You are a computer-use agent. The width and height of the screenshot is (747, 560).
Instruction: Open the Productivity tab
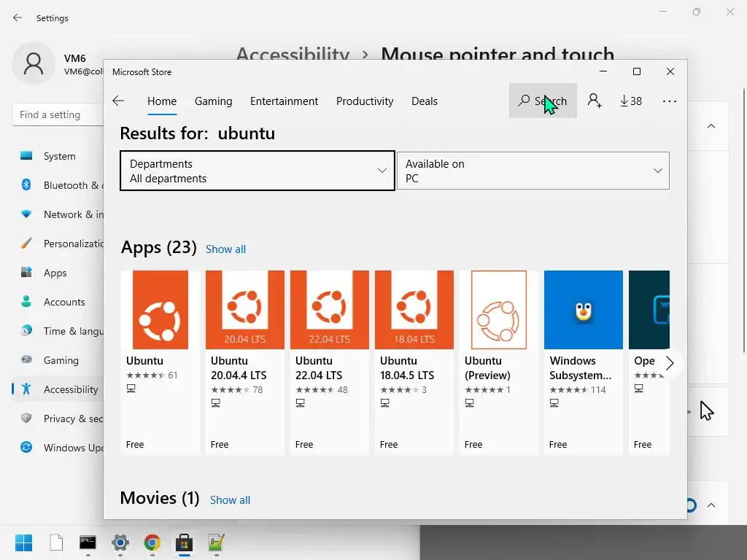tap(365, 101)
